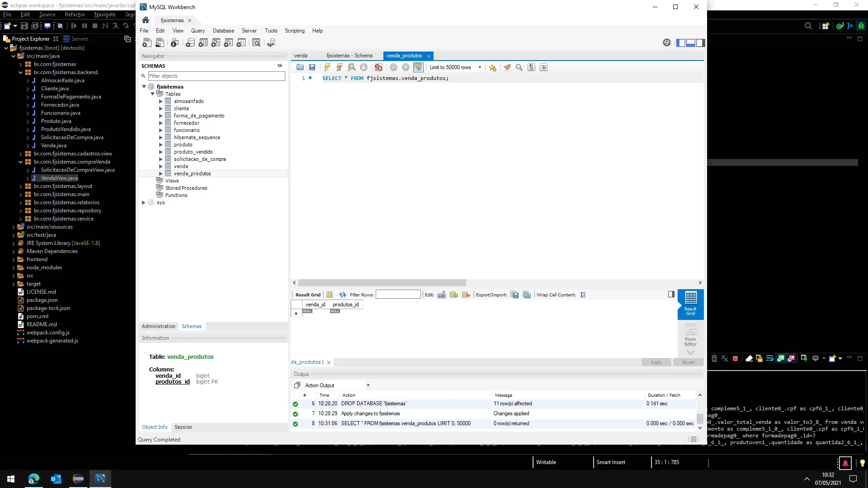Beautify the query with broom icon
This screenshot has width=868, height=488.
[x=507, y=67]
